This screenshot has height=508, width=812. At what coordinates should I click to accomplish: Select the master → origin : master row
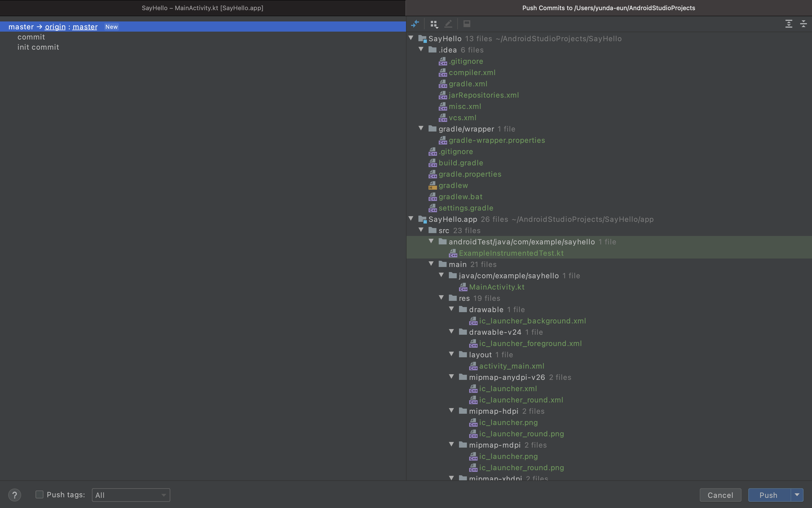pos(203,27)
